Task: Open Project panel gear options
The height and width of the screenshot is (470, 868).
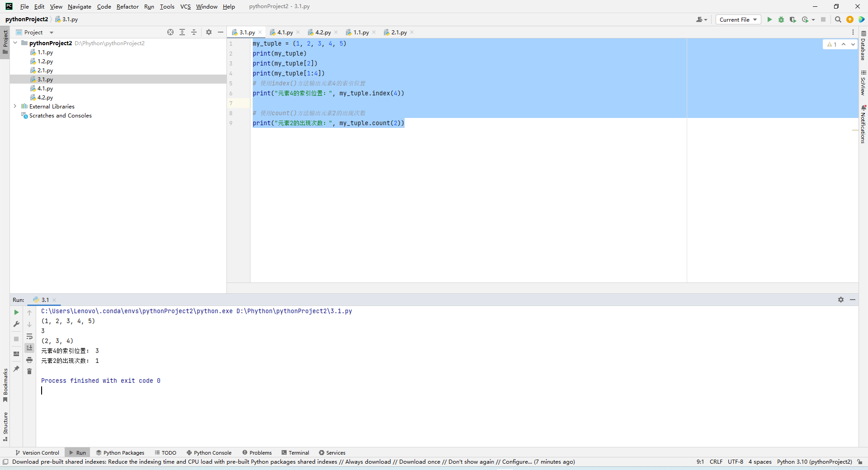Action: pyautogui.click(x=209, y=32)
